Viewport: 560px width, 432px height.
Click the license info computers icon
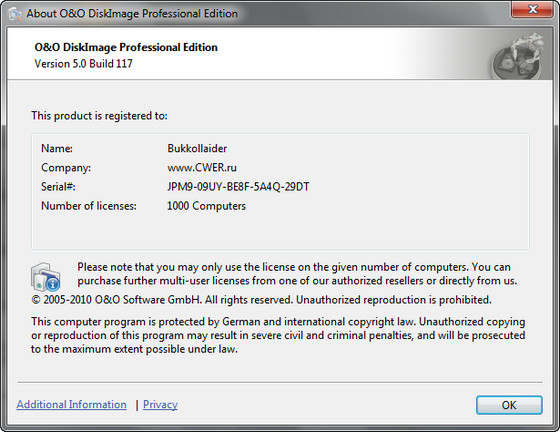pyautogui.click(x=45, y=277)
